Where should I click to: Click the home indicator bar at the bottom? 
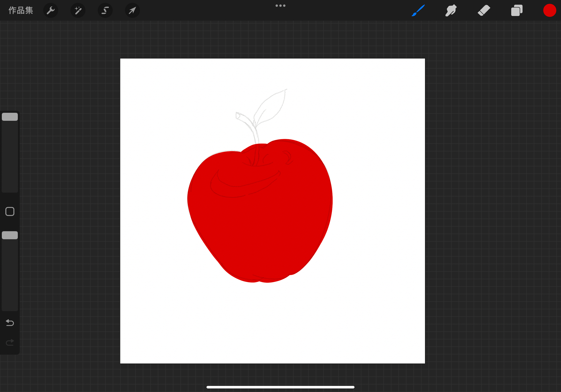pyautogui.click(x=280, y=387)
